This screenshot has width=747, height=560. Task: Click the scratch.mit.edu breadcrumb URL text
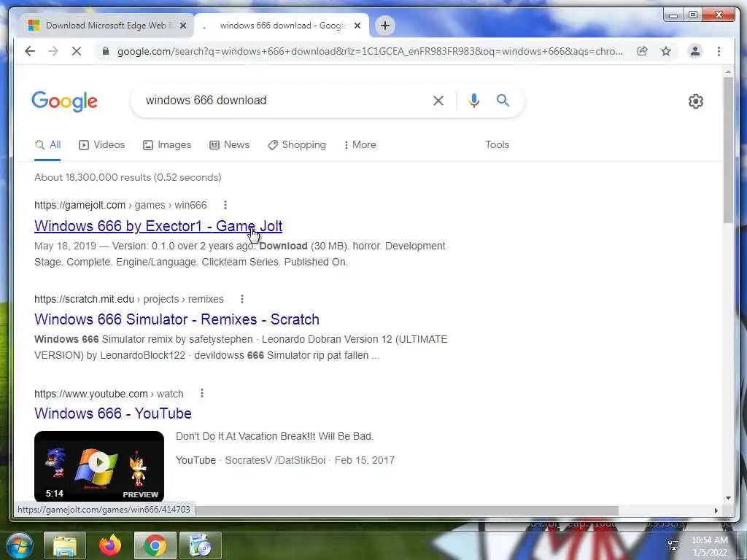128,299
